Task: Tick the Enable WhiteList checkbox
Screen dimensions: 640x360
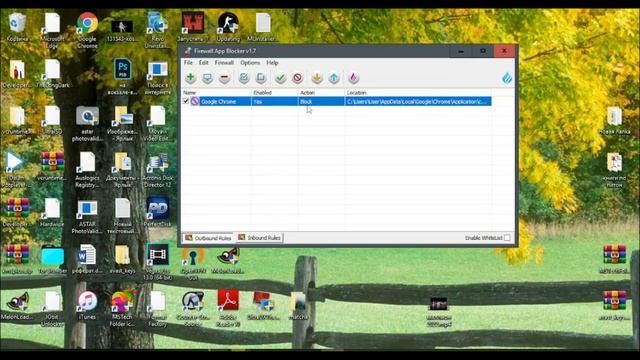Action: [x=507, y=238]
